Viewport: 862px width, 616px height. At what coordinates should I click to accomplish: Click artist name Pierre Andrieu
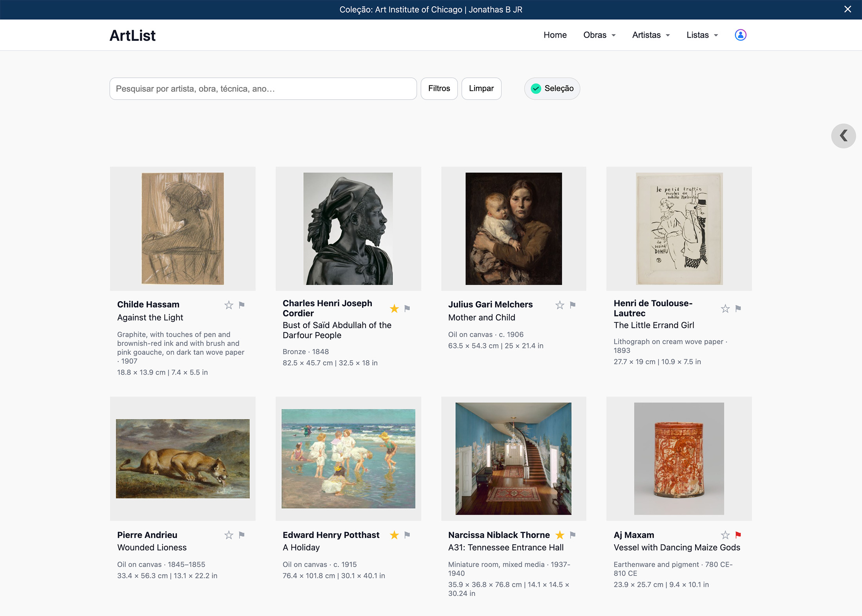point(147,535)
